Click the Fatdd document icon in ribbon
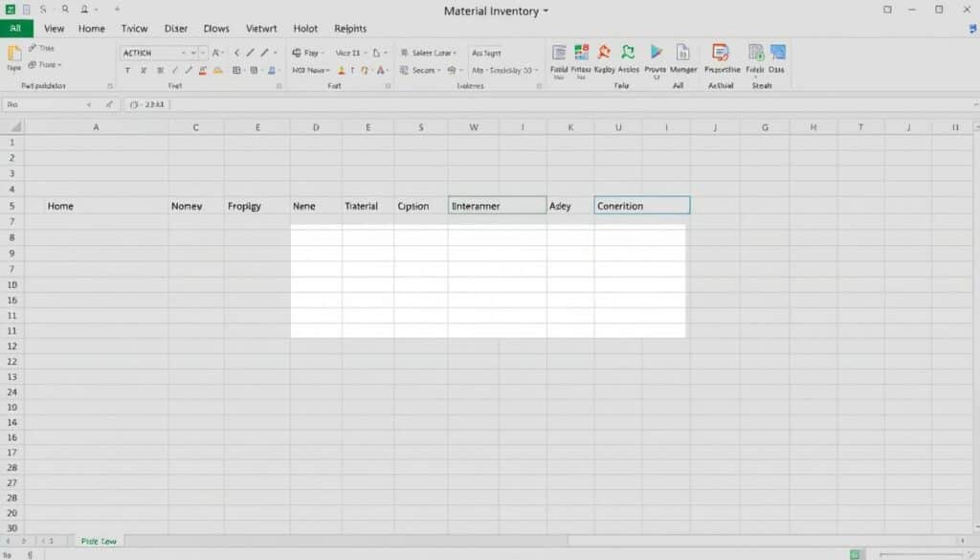This screenshot has width=980, height=560. point(559,53)
